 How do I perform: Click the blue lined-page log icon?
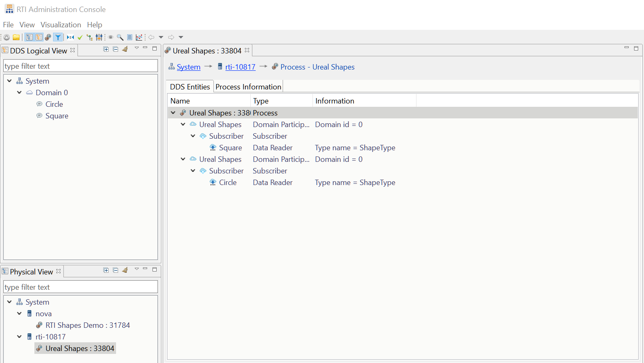[130, 37]
